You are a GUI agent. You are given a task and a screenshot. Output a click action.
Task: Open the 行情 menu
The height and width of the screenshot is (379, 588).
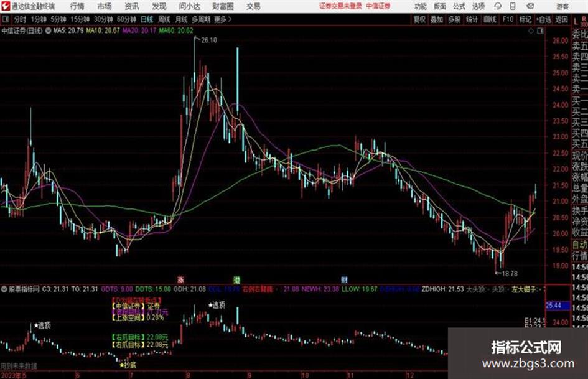77,6
